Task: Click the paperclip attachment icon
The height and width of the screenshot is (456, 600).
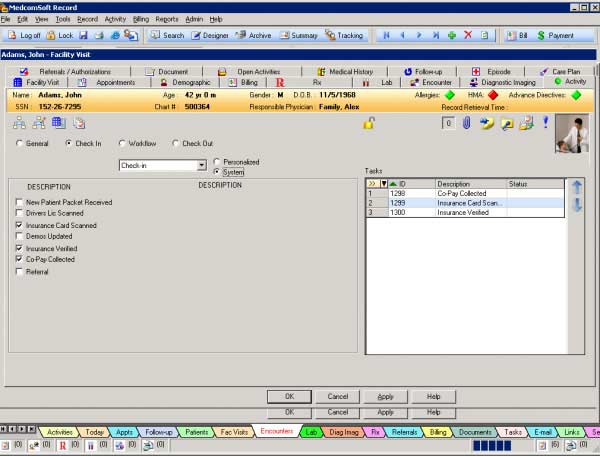Action: 466,123
